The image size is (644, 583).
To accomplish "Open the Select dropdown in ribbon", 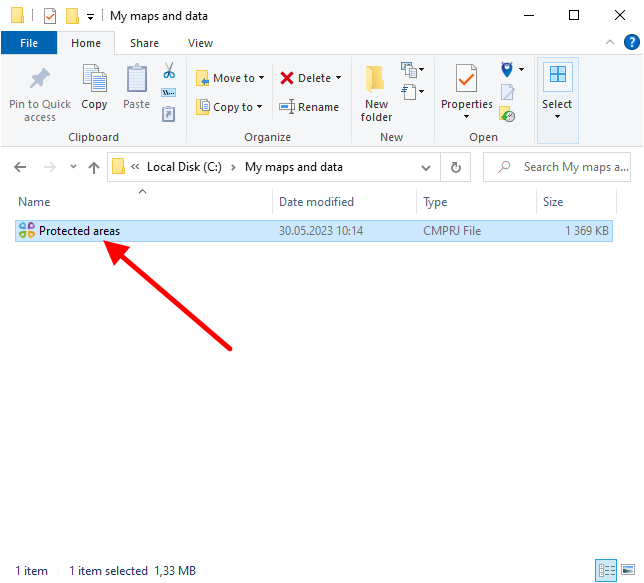I will 557,104.
